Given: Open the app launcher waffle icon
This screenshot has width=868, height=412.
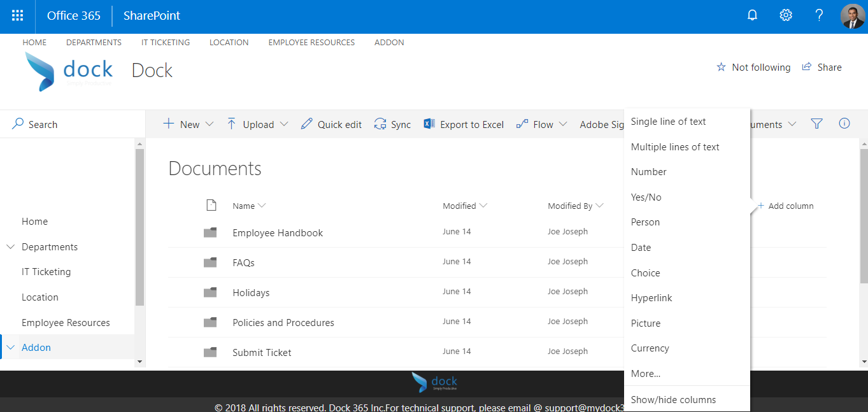Looking at the screenshot, I should click(x=17, y=16).
